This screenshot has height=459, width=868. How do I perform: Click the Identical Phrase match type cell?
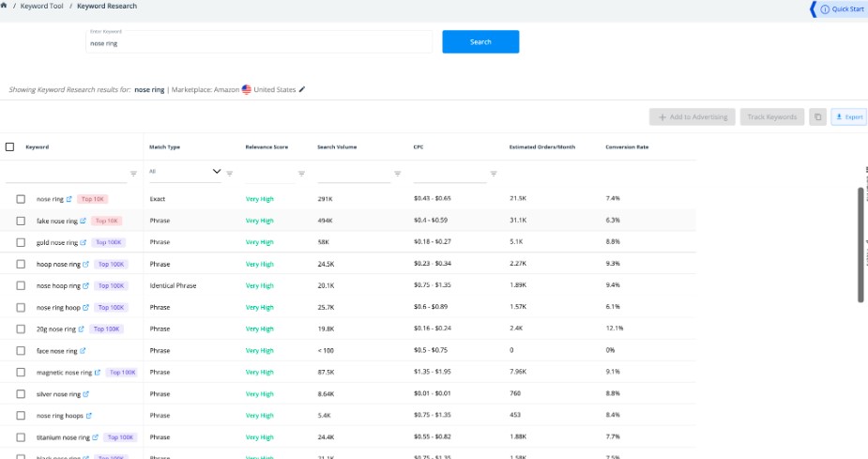click(173, 285)
